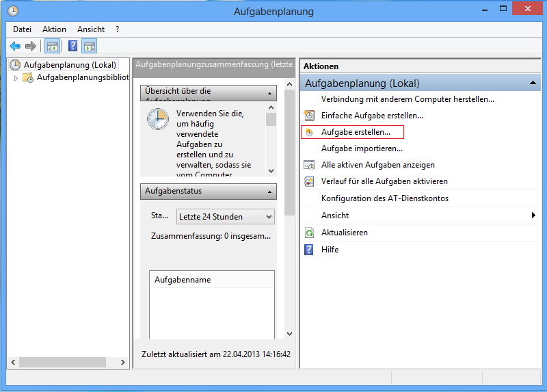Screen dimensions: 547x392
Task: Select Aufgabenplanungsbibliothek in the tree
Action: pyautogui.click(x=83, y=77)
